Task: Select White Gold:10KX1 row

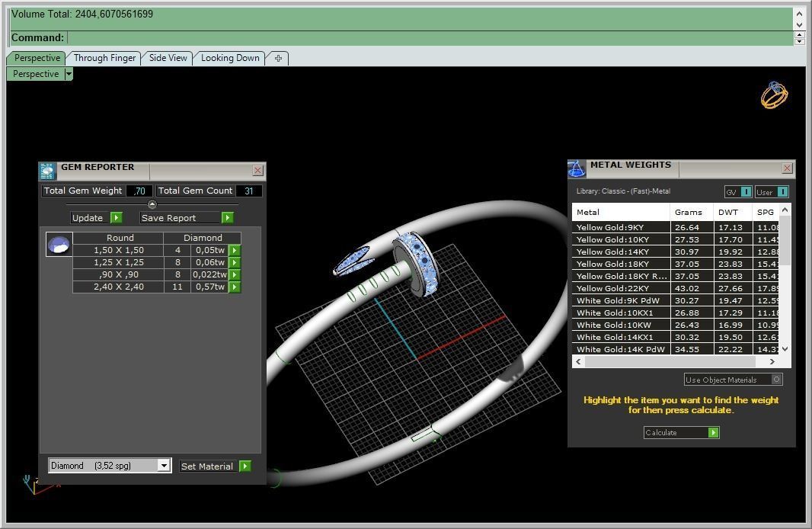Action: pyautogui.click(x=676, y=313)
